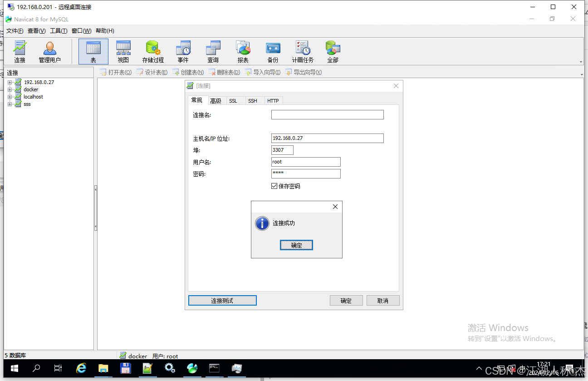Click 删除表 (Delete Table) in the sub-toolbar
Screen dimensions: 588x381
(x=225, y=72)
